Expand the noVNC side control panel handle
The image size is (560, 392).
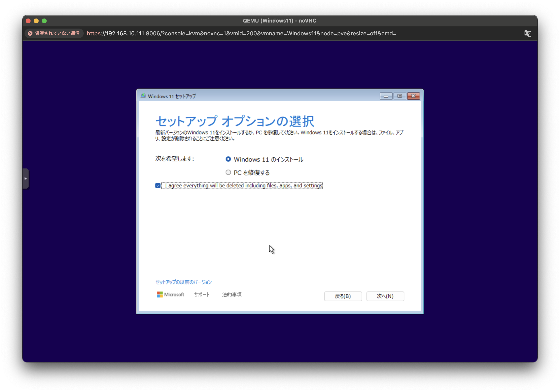[26, 179]
